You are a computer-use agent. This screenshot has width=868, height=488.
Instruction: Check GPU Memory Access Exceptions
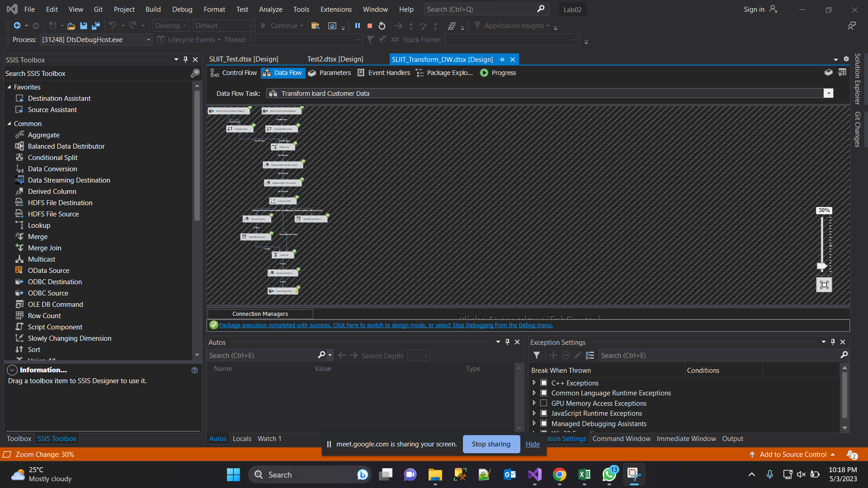pyautogui.click(x=543, y=403)
